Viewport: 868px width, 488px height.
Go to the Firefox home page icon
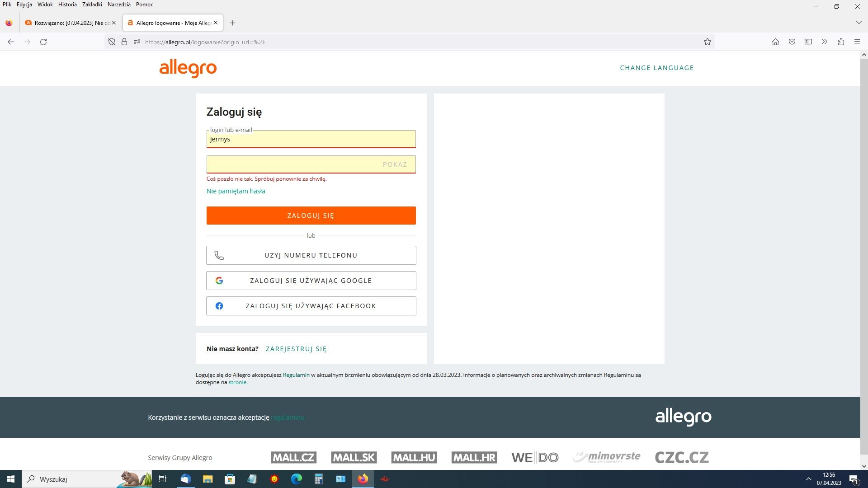coord(775,42)
